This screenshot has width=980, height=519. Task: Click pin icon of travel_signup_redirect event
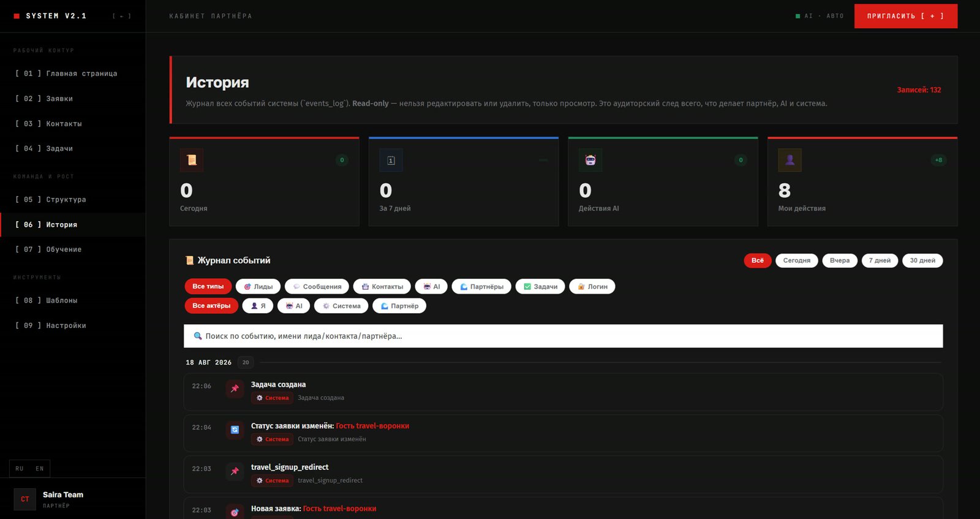tap(235, 471)
